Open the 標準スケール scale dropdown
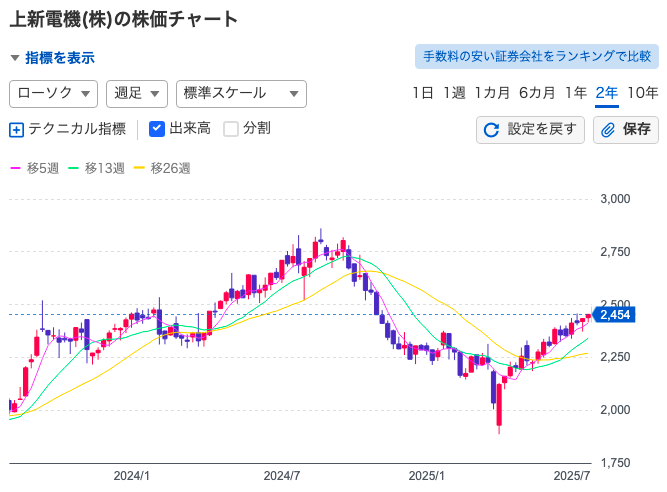The height and width of the screenshot is (492, 667). [x=241, y=94]
